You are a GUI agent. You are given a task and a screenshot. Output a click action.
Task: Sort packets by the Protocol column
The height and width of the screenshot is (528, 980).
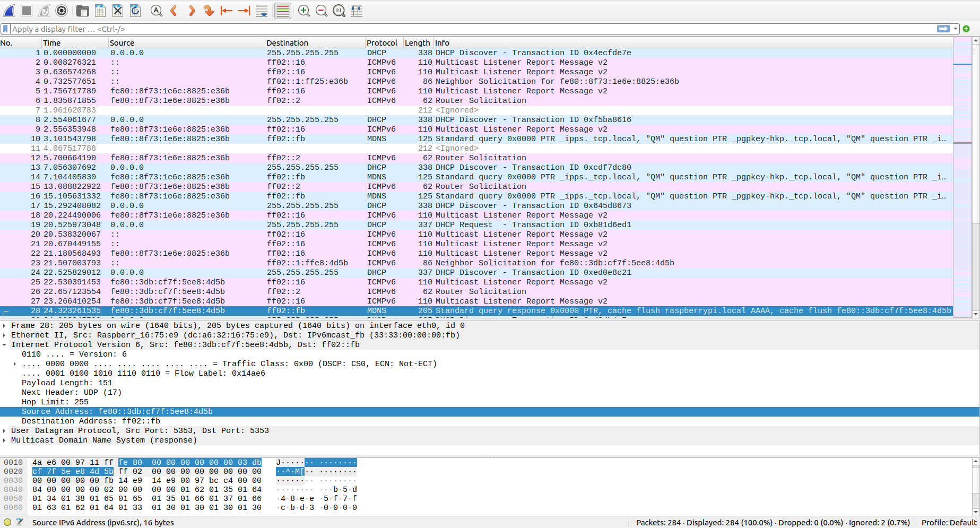(384, 43)
